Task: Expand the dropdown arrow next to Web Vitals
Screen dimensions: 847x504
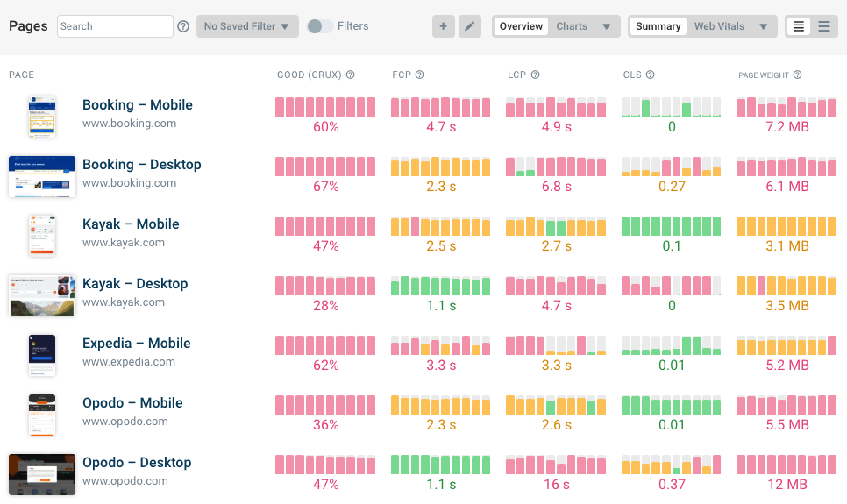Action: pyautogui.click(x=764, y=26)
